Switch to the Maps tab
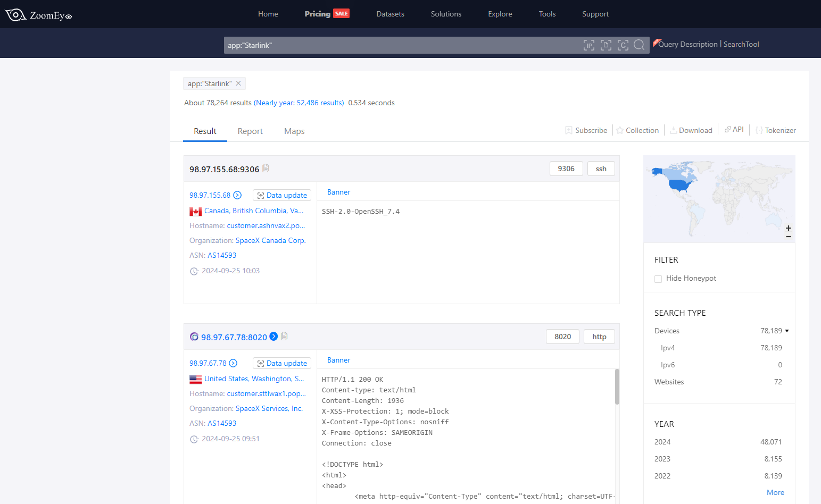 tap(294, 131)
